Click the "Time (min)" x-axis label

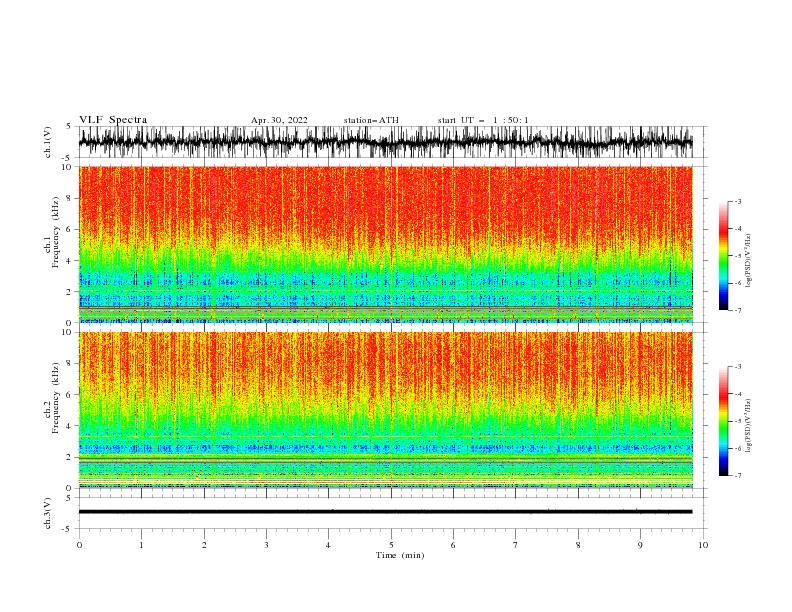coord(400,555)
